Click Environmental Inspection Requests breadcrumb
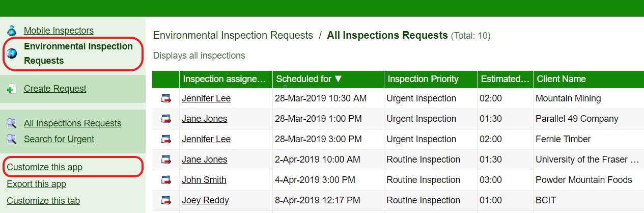The height and width of the screenshot is (213, 644). [x=233, y=36]
